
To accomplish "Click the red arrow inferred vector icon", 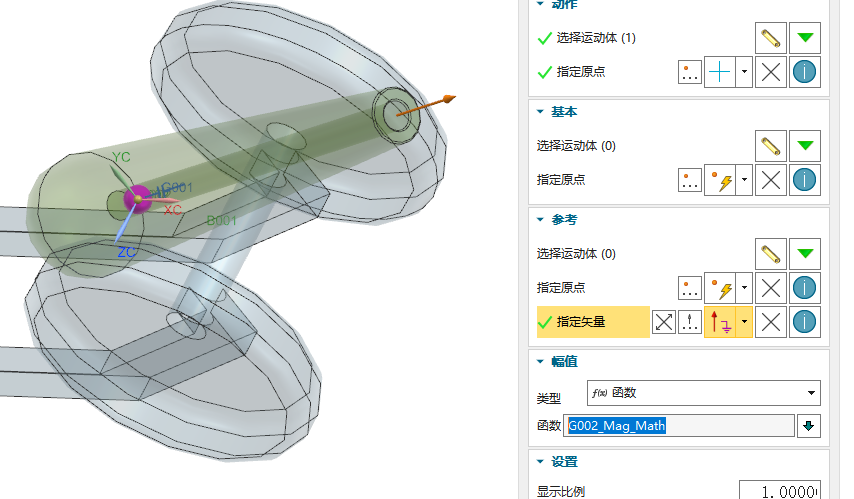I will [x=720, y=322].
